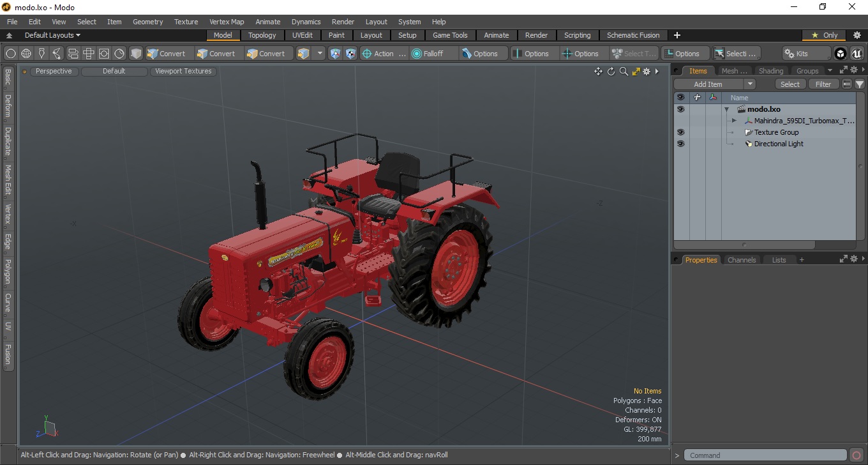Toggle visibility of modo.lxo scene
The height and width of the screenshot is (465, 868).
pyautogui.click(x=680, y=109)
